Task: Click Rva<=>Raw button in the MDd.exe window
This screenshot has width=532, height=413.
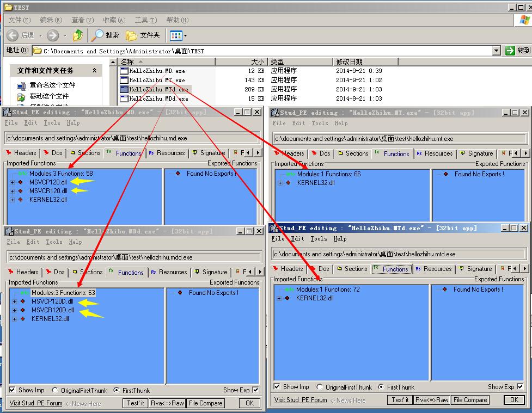Action: (x=167, y=403)
